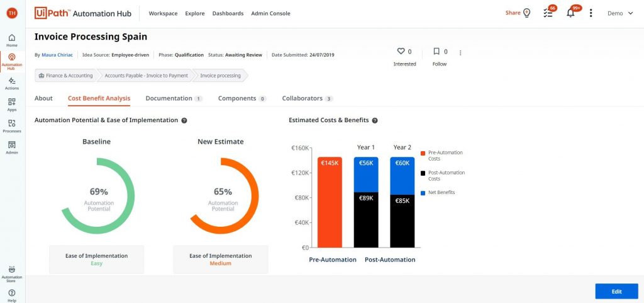Click the Baseline Ease of Implementation Easy card
This screenshot has width=644, height=303.
click(96, 260)
